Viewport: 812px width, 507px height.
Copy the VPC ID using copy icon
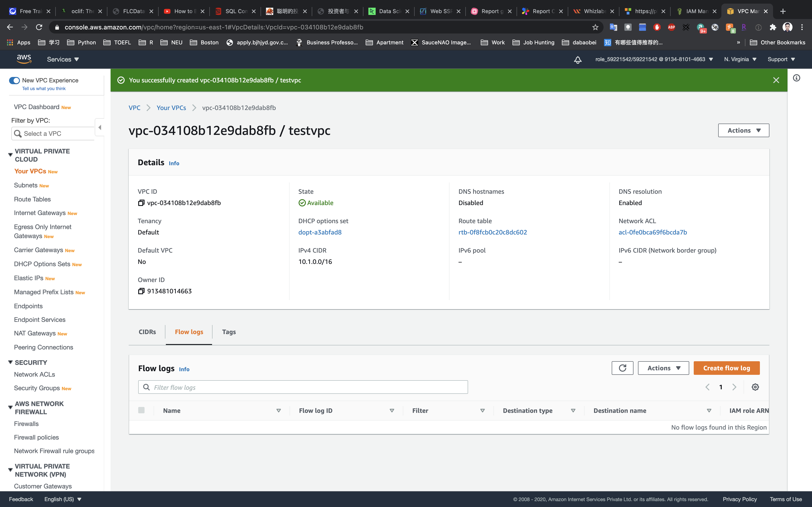coord(141,203)
